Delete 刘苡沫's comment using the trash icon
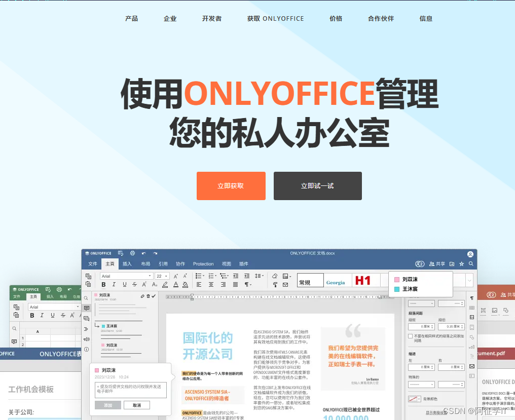The image size is (515, 420). coord(148,296)
